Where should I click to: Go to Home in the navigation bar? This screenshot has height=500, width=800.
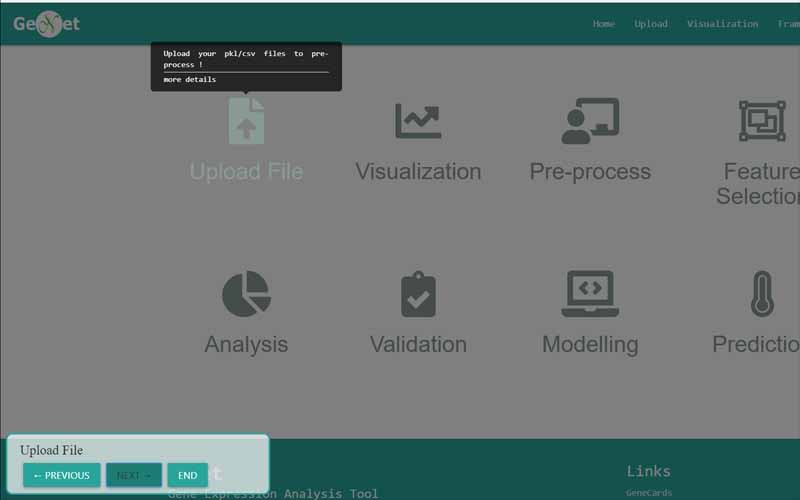[604, 24]
